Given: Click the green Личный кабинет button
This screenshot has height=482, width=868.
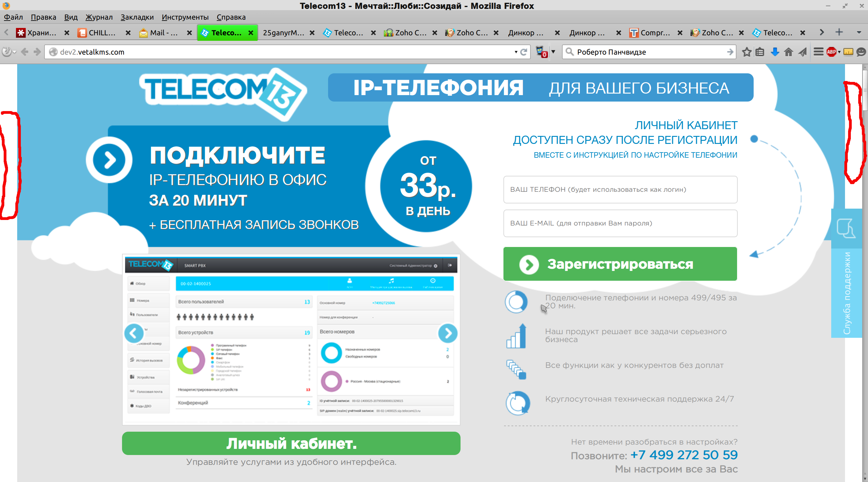Looking at the screenshot, I should click(291, 444).
